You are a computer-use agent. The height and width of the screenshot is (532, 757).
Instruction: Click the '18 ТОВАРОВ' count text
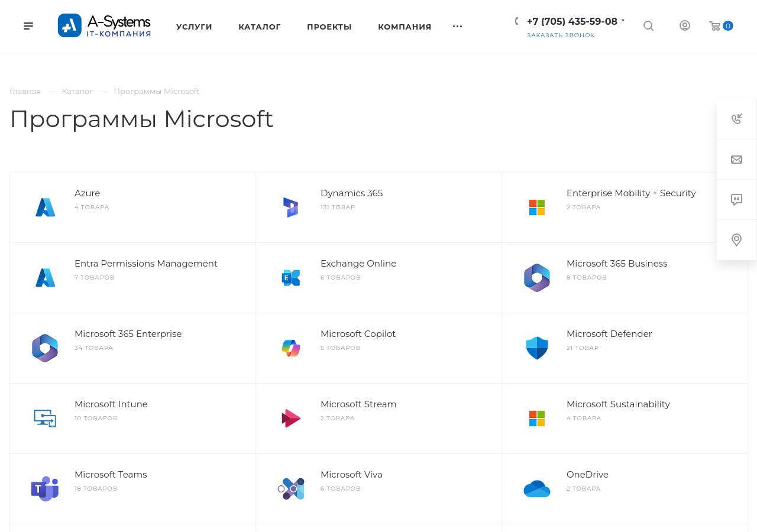(96, 489)
